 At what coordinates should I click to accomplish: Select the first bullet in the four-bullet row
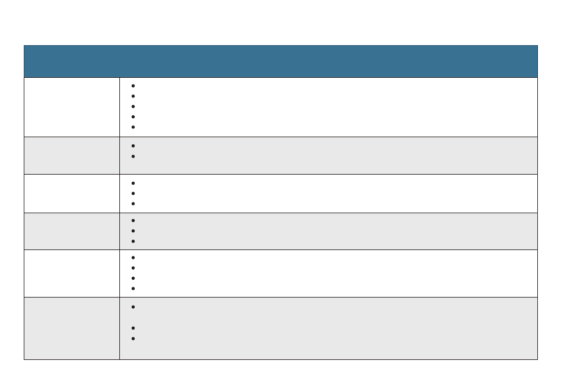point(133,258)
